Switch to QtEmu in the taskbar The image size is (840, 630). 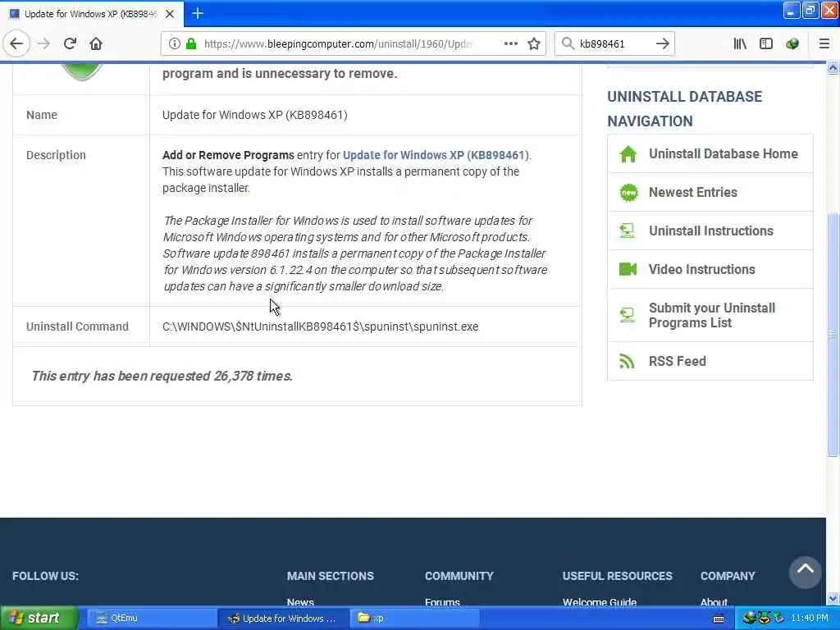[x=151, y=618]
